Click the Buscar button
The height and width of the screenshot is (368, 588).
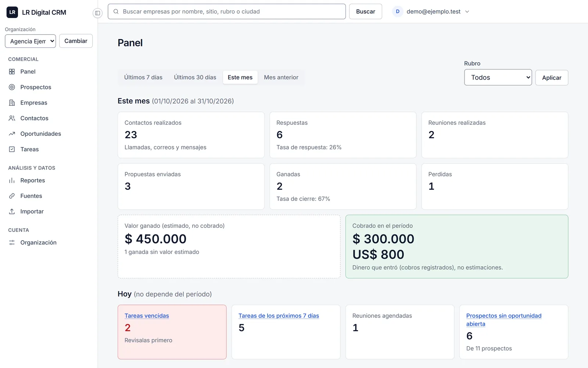click(x=365, y=11)
